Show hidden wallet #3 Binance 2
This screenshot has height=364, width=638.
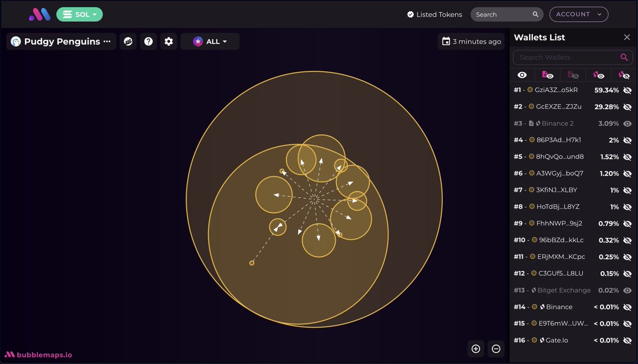(x=627, y=123)
